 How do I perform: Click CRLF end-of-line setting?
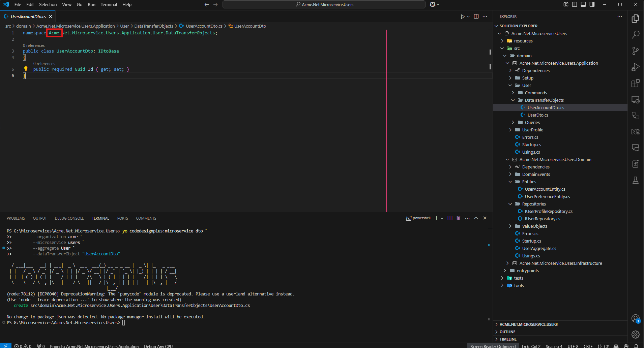coord(588,346)
